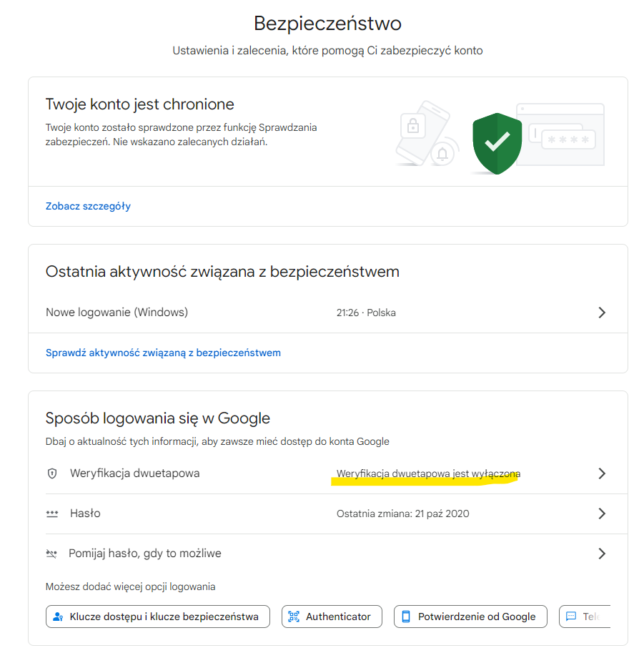Open the Pomijaj hasło row chevron arrow
Image resolution: width=644 pixels, height=653 pixels.
[x=602, y=554]
